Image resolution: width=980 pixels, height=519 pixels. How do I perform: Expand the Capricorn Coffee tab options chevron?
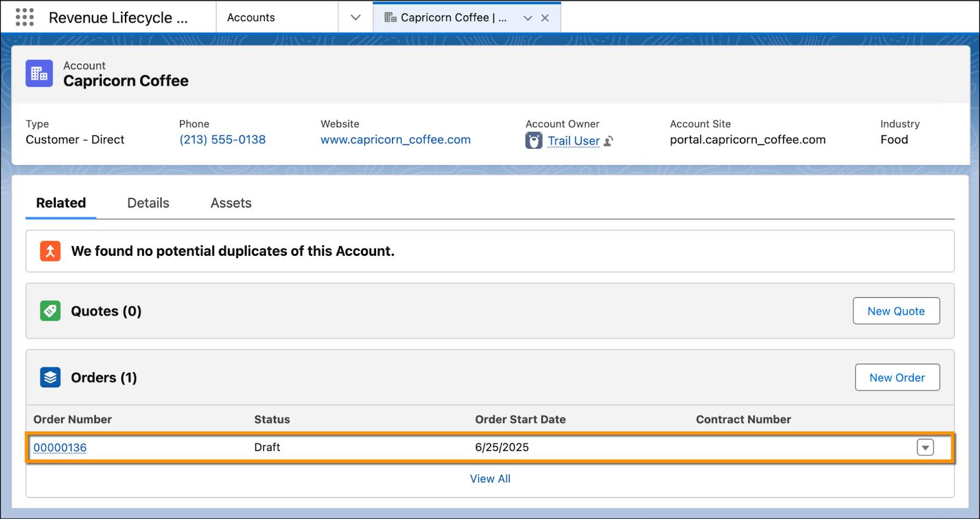[527, 18]
